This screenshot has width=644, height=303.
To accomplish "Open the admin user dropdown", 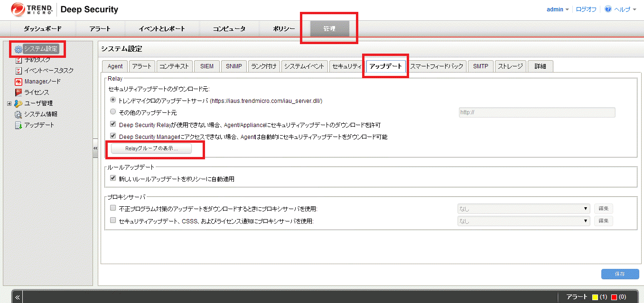I will 558,9.
